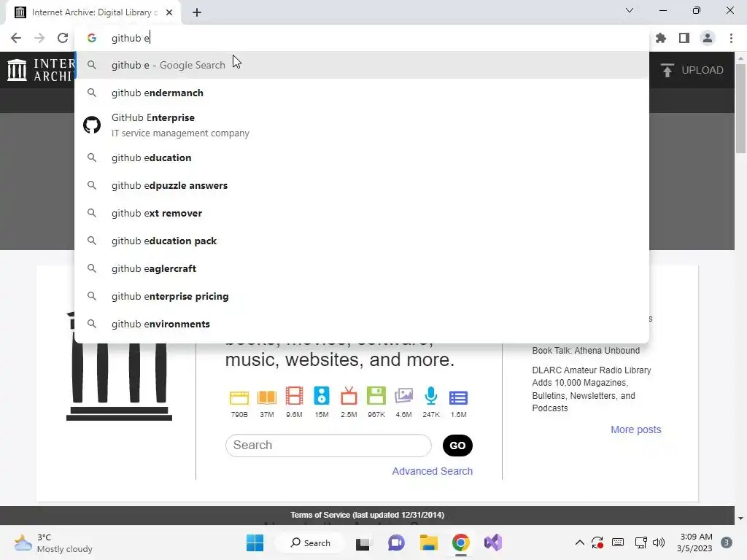
Task: Open the Images icon, 4.6M
Action: [x=403, y=396]
